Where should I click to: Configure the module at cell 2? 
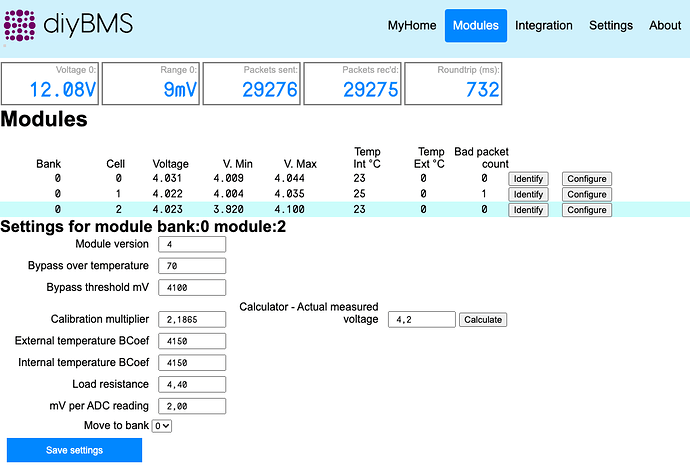(x=587, y=210)
